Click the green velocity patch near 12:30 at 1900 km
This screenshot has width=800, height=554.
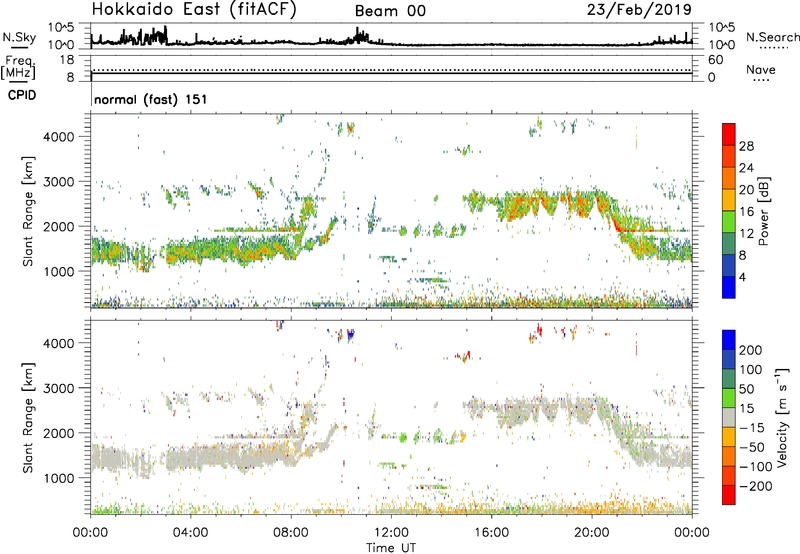[x=403, y=438]
